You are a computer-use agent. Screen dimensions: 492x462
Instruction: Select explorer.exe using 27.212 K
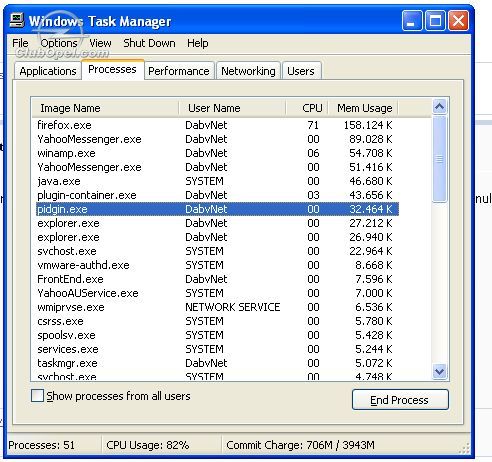[x=217, y=223]
